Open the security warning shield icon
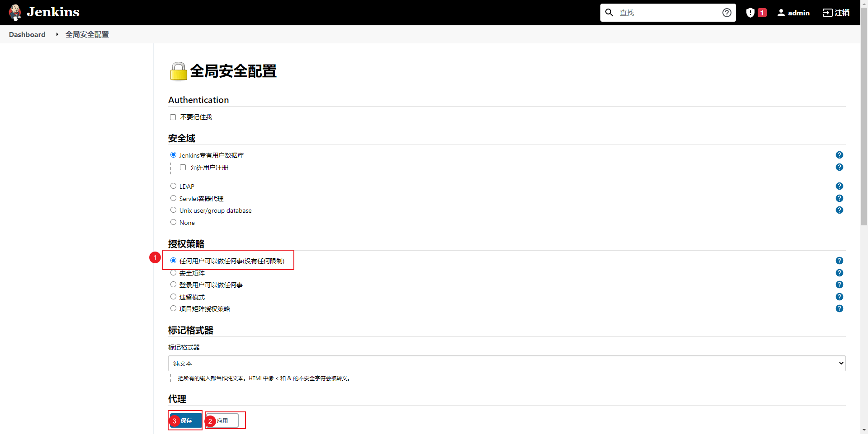The height and width of the screenshot is (434, 868). click(750, 13)
